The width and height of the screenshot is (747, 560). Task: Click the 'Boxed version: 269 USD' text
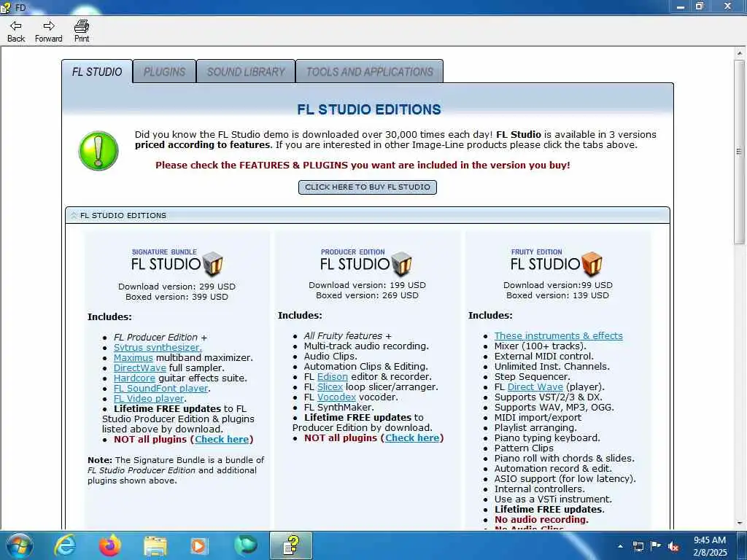368,295
